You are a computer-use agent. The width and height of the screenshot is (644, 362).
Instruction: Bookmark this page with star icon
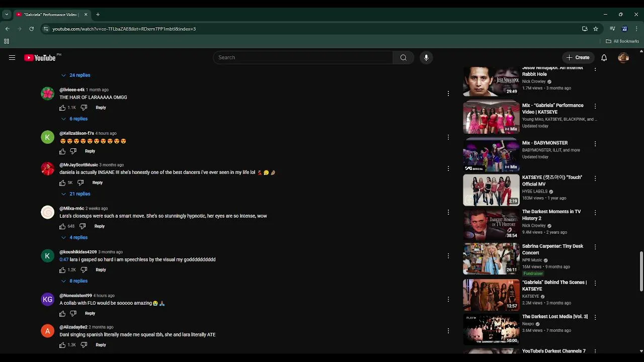[x=596, y=29]
